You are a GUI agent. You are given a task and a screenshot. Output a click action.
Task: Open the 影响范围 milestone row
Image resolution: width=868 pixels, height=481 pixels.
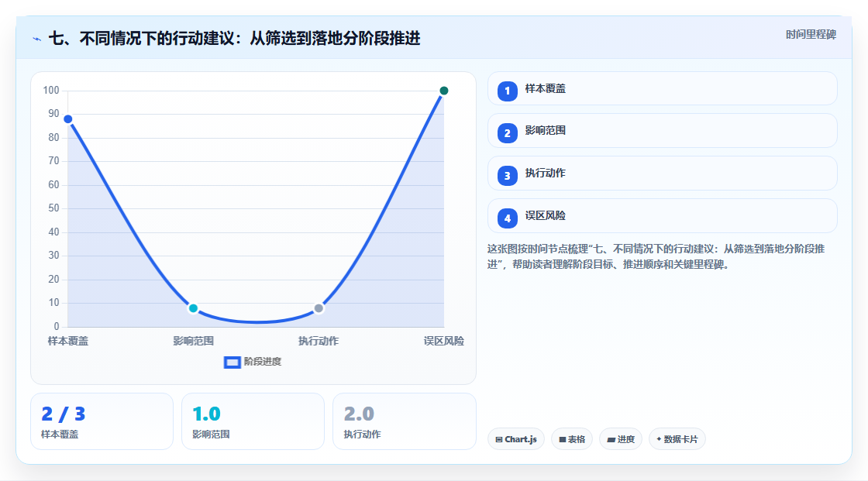click(662, 131)
